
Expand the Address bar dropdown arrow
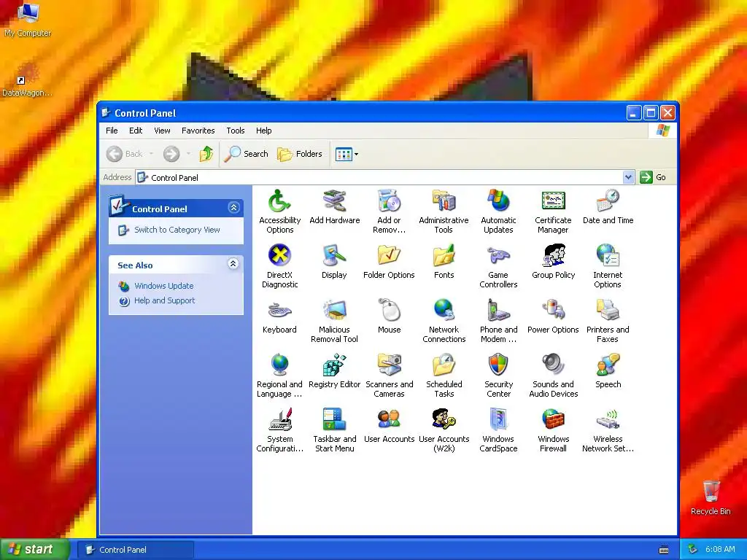tap(628, 177)
